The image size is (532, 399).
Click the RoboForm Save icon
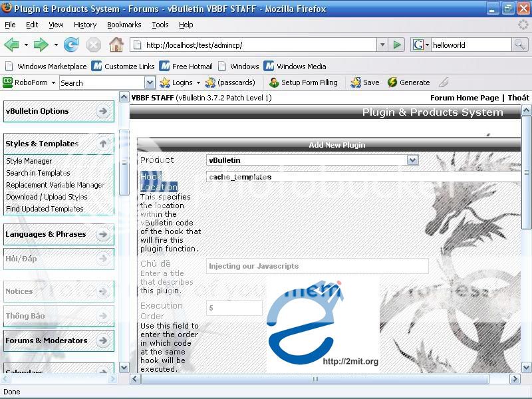coord(364,82)
